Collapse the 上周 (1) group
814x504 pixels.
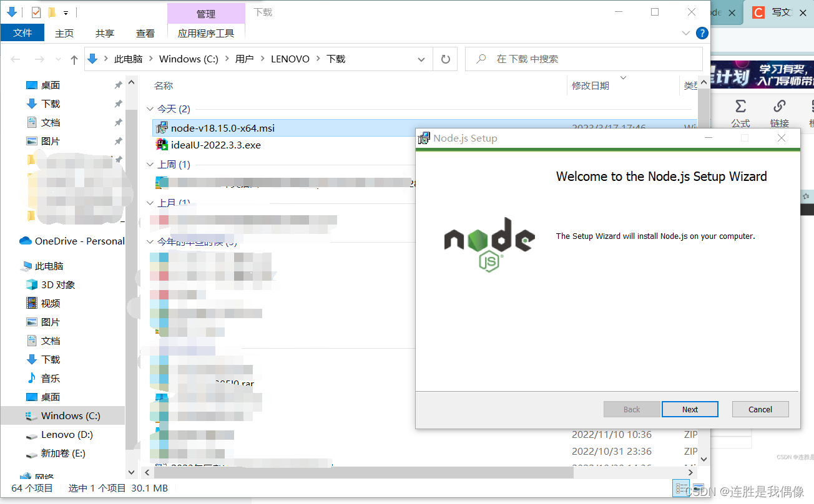tap(150, 165)
